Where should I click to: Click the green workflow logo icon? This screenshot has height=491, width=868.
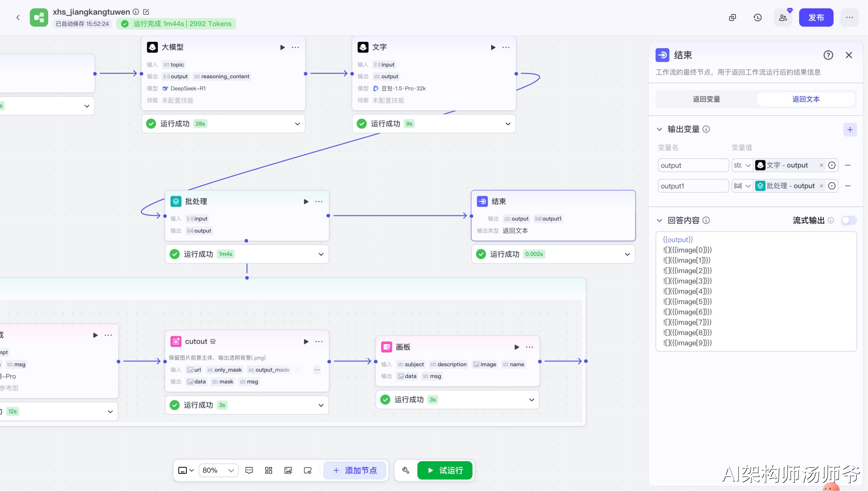pos(39,17)
